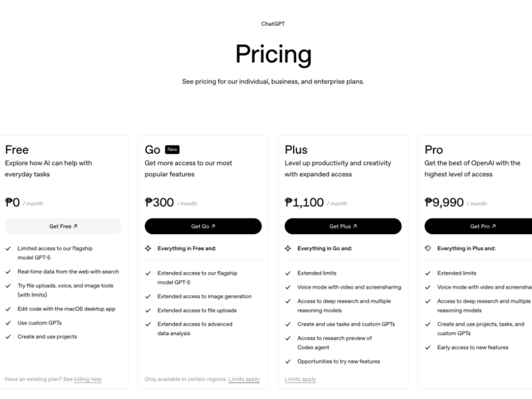The width and height of the screenshot is (532, 399).
Task: Click checkmark beside Extended access to file uploads
Action: (x=148, y=311)
